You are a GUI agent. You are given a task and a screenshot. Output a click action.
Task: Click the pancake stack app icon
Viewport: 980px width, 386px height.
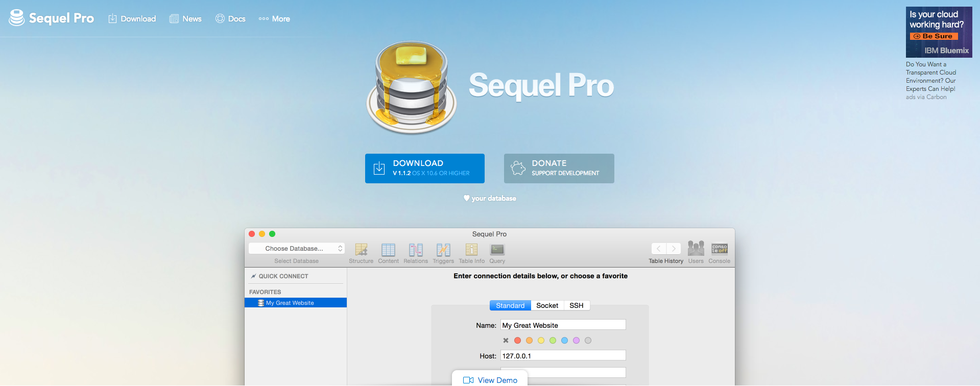pos(412,88)
